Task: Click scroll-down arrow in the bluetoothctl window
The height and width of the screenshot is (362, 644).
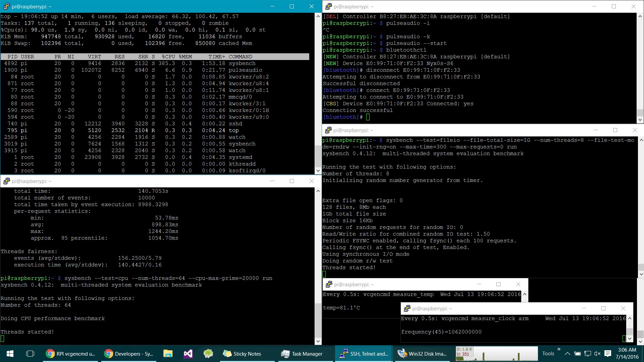Action: 640,120
